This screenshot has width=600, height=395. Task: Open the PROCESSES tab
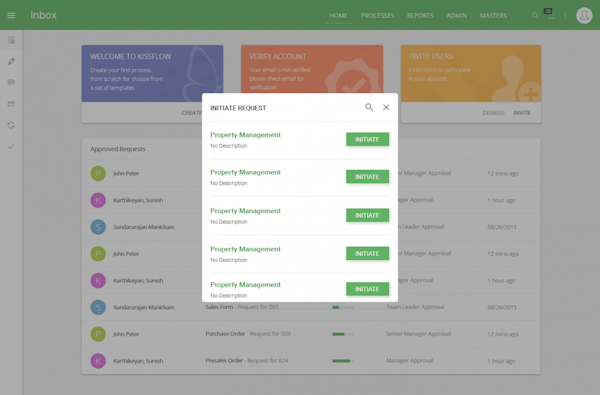(377, 16)
